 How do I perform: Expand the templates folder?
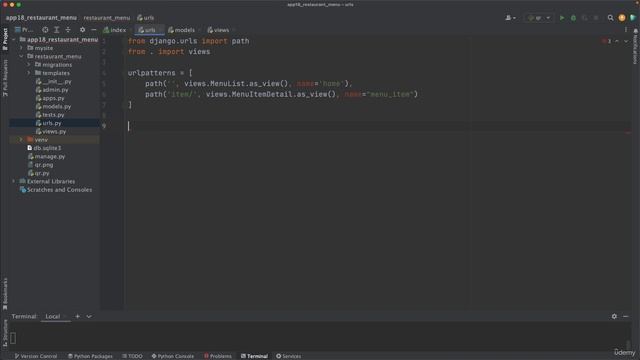[x=29, y=73]
